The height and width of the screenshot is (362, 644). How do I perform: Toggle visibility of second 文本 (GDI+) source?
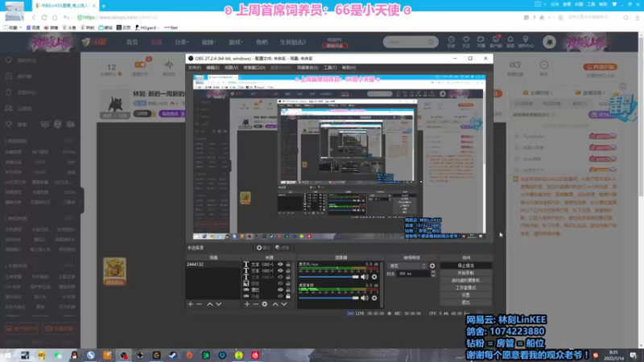280,271
